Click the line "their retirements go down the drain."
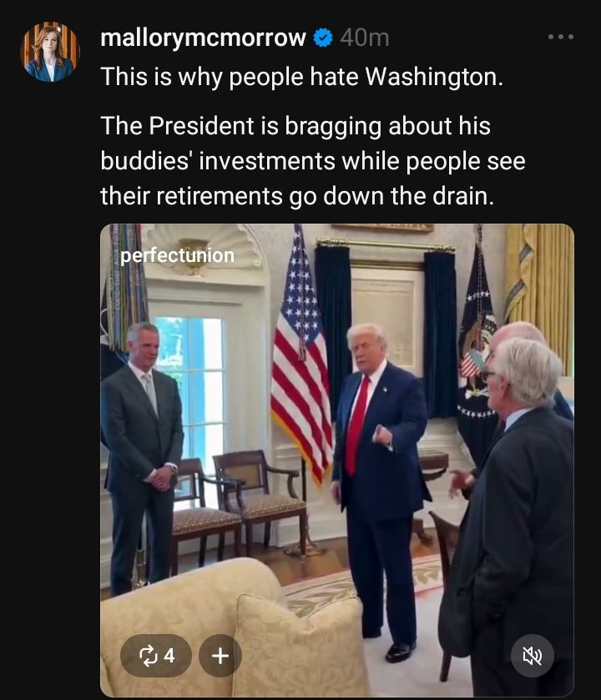601x700 pixels. tap(297, 196)
